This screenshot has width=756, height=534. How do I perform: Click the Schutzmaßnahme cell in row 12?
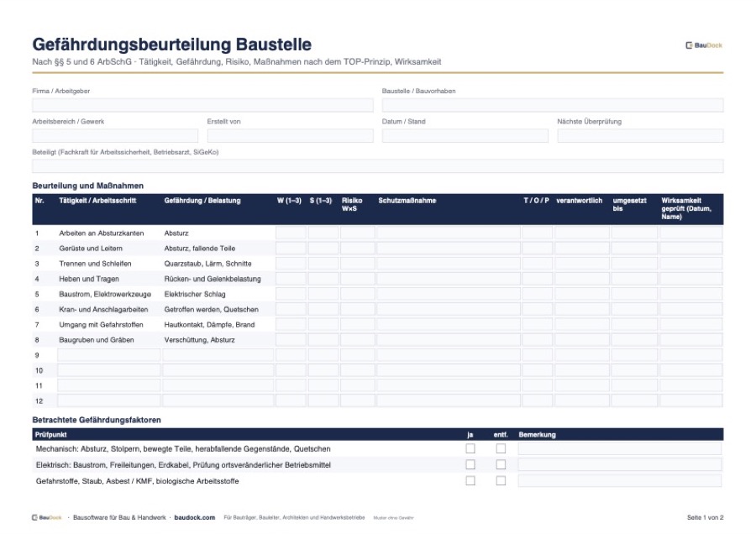[x=448, y=401]
